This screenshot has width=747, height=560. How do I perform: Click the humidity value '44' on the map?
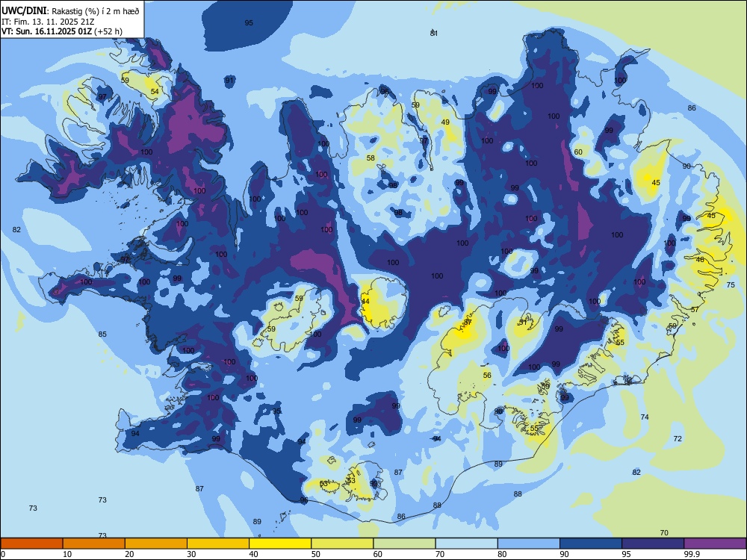point(365,302)
